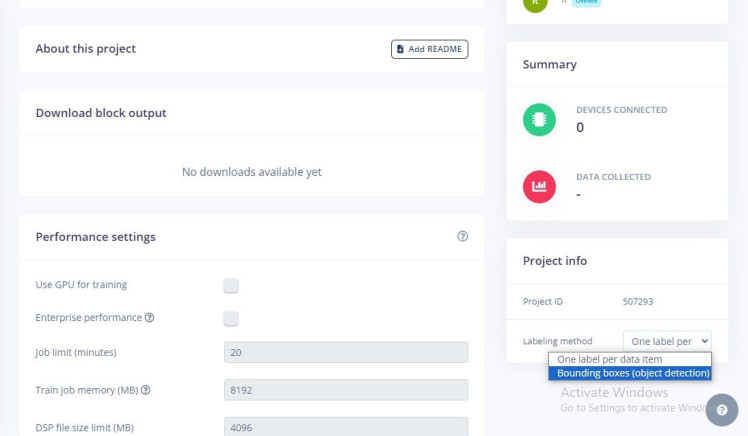Image resolution: width=748 pixels, height=436 pixels.
Task: Click the Job limit minutes field
Action: click(x=346, y=352)
